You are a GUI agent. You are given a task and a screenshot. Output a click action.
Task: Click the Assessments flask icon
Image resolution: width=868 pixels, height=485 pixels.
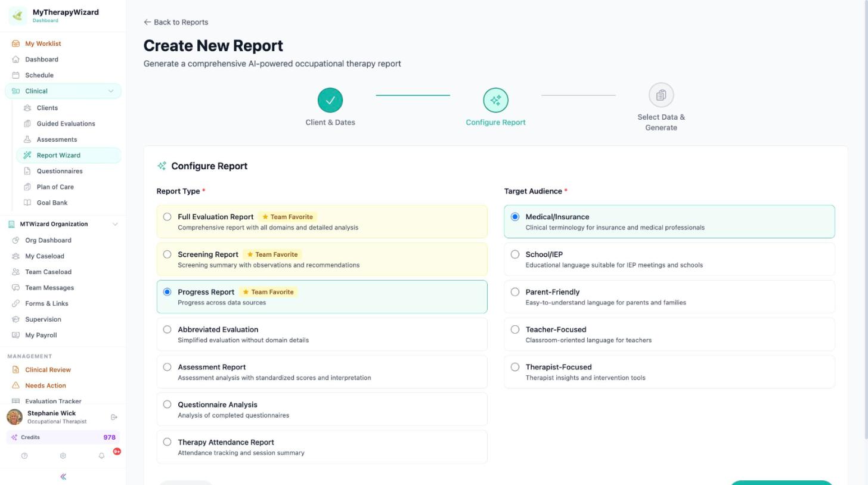(x=27, y=139)
